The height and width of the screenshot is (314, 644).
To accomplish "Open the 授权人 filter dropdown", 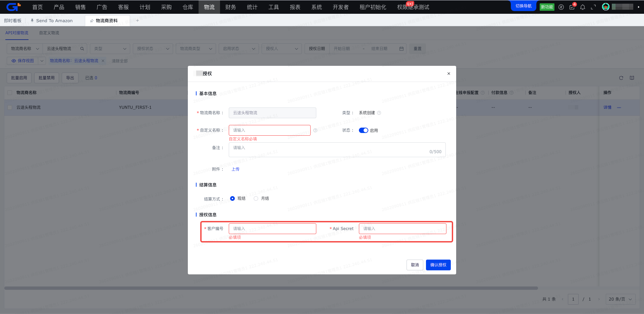I will click(282, 49).
